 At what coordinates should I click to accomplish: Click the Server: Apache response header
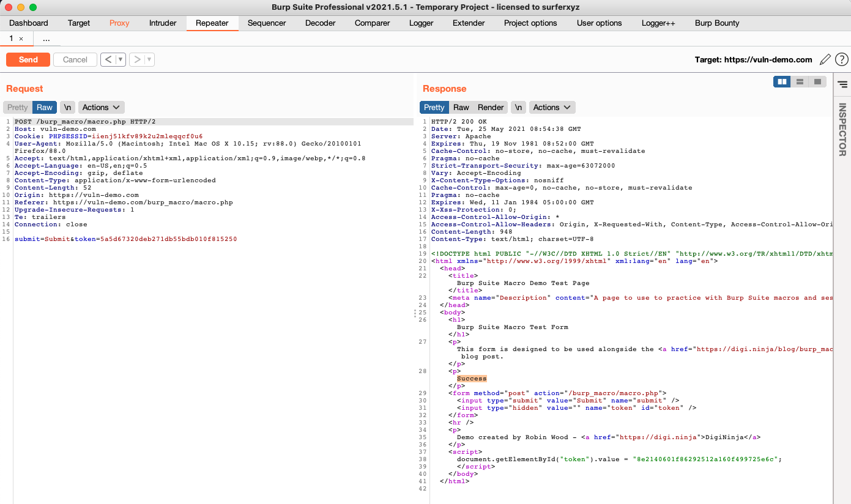461,136
